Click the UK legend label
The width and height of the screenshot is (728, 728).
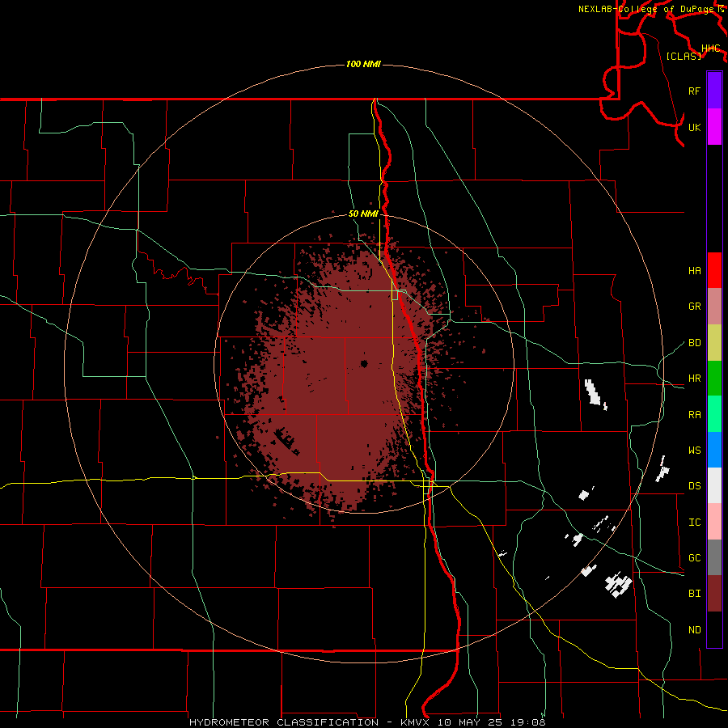(x=694, y=127)
